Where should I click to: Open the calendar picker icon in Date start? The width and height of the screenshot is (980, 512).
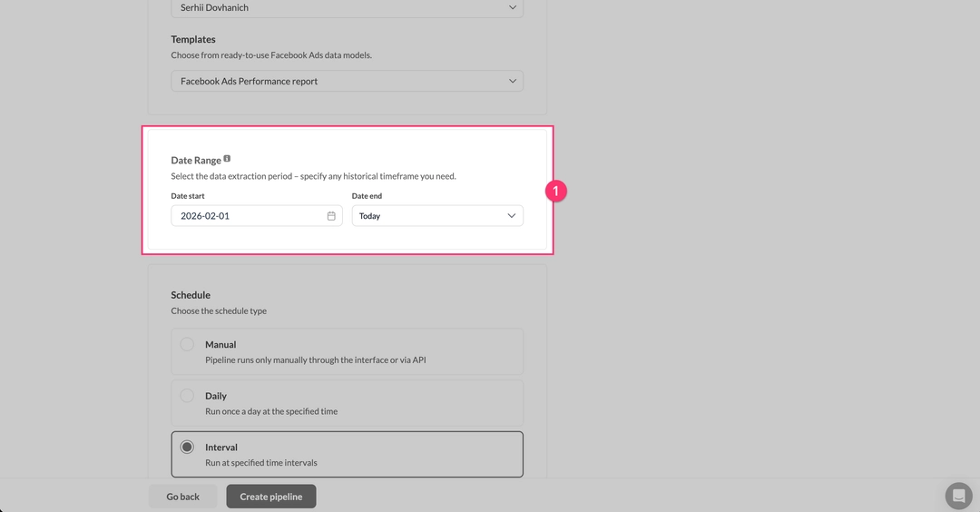(331, 216)
